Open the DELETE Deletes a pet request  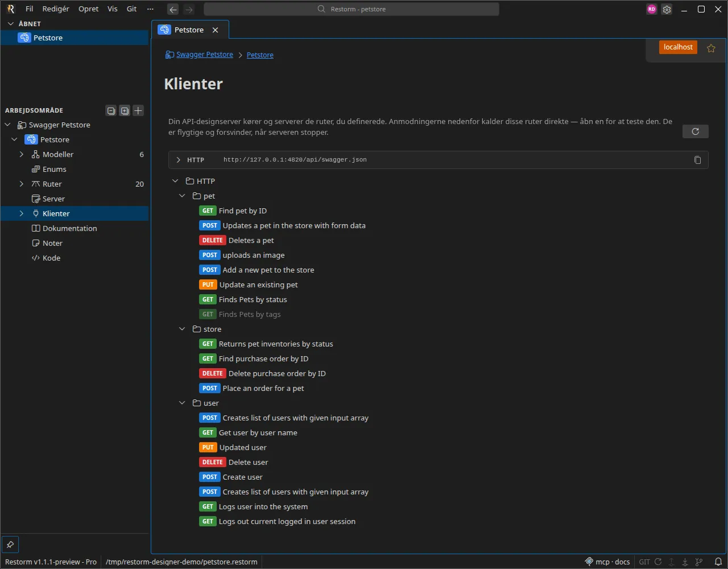coord(237,240)
